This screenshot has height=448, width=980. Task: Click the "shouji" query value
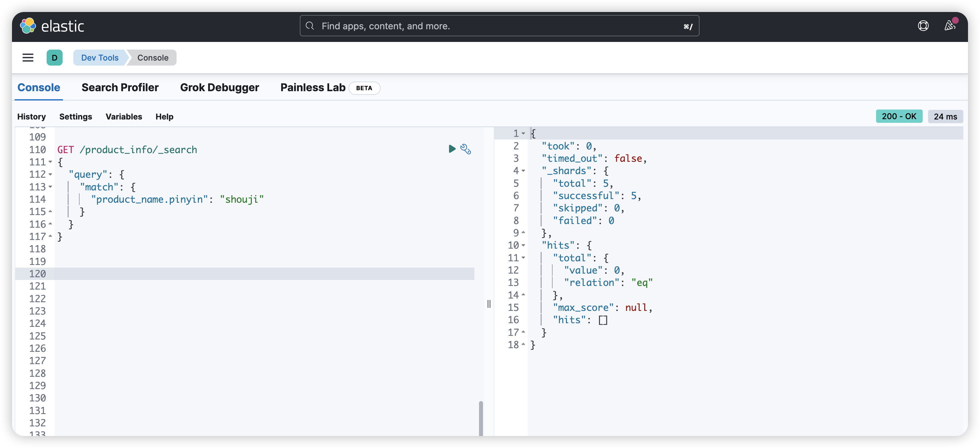pyautogui.click(x=242, y=199)
